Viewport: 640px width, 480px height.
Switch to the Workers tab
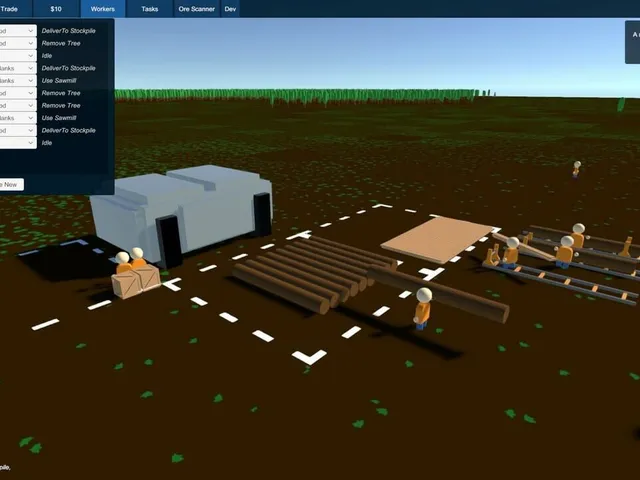point(103,9)
